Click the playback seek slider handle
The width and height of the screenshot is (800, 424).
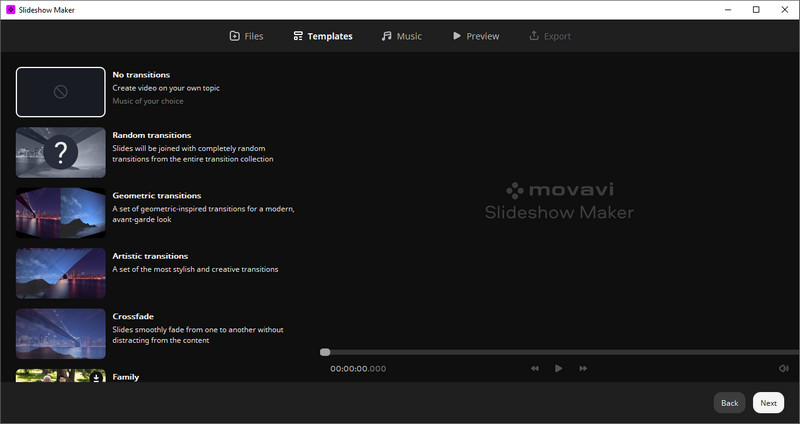point(325,352)
